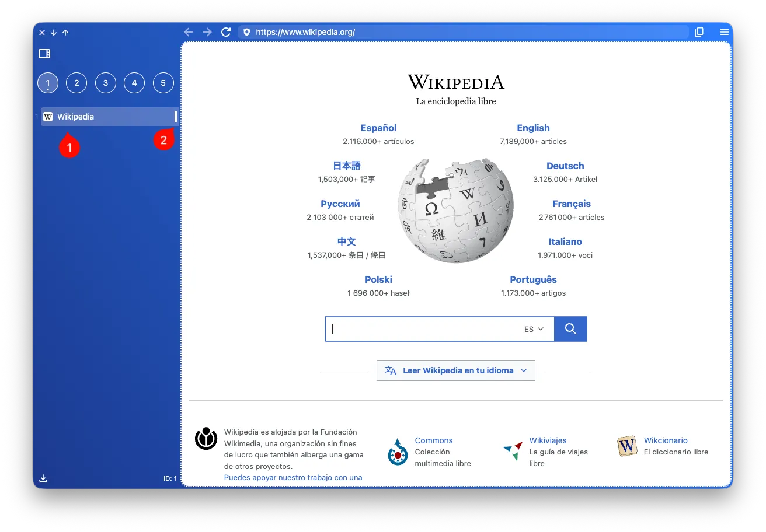Open the Italiano Wikipedia link

coord(565,242)
